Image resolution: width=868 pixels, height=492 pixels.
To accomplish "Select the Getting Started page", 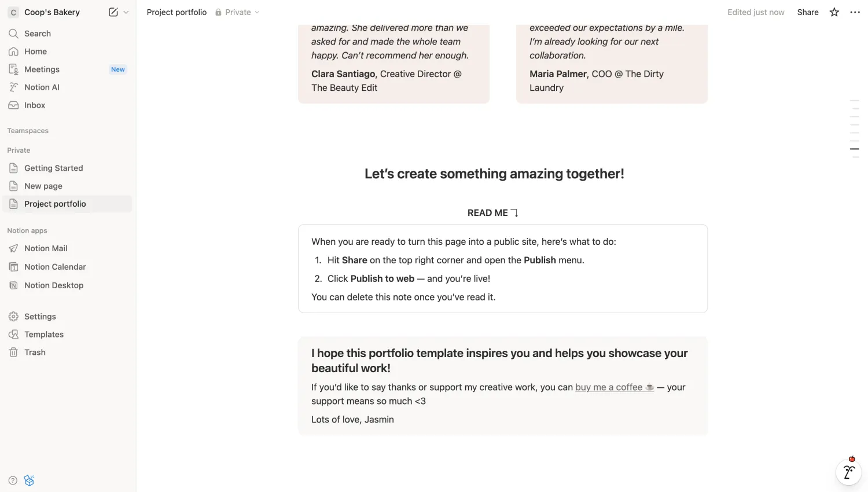I will point(53,168).
